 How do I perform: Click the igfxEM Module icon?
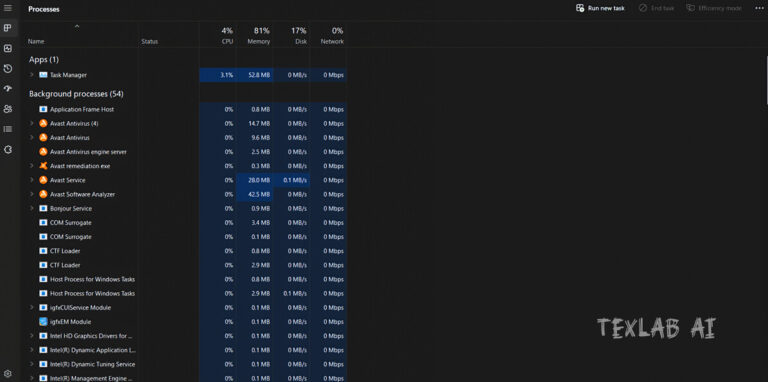(43, 322)
